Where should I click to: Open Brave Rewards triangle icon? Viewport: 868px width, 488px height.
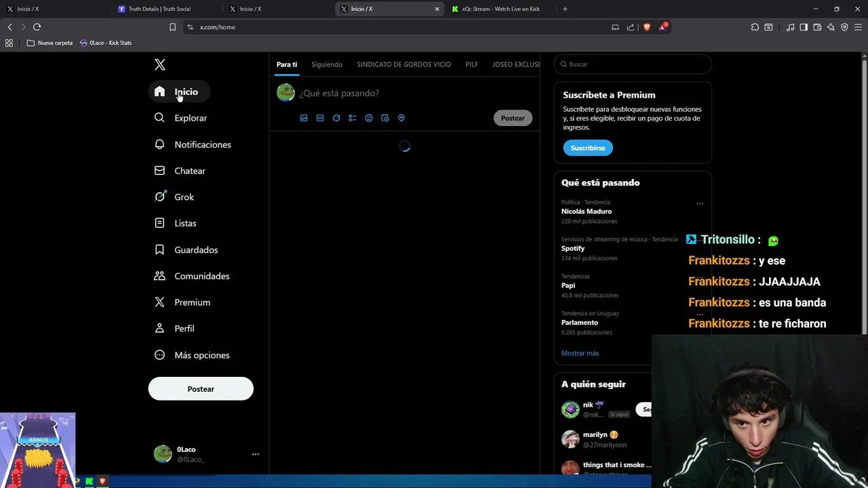(663, 27)
